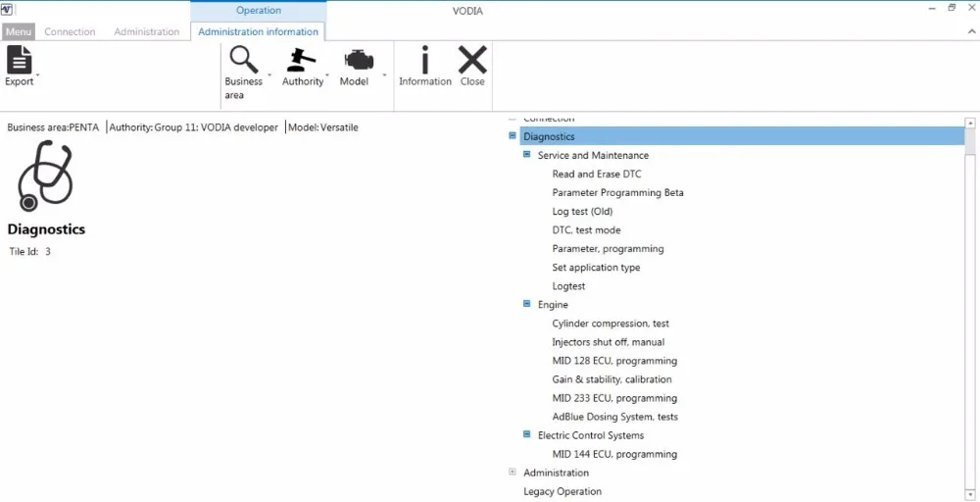
Task: Click the bold Diagnostics heading
Action: click(46, 229)
